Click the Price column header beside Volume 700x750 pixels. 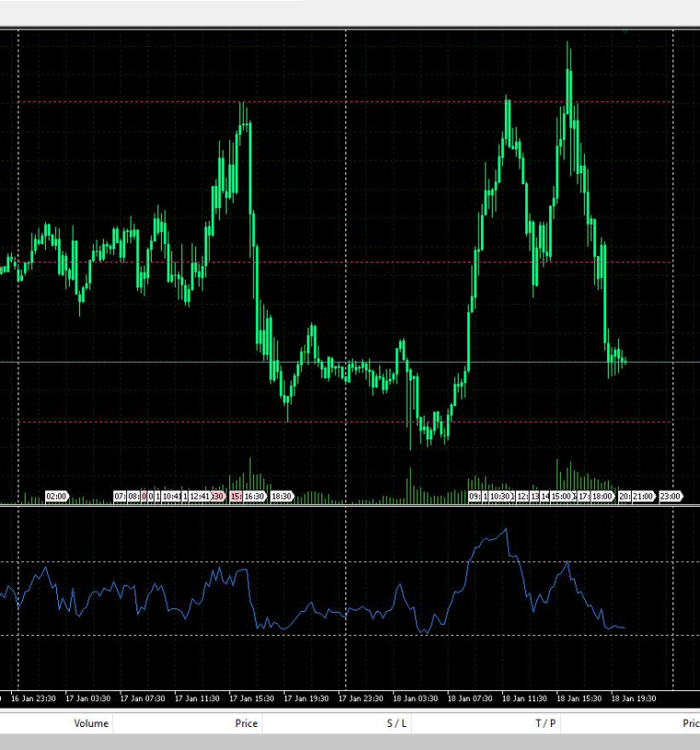click(x=246, y=723)
